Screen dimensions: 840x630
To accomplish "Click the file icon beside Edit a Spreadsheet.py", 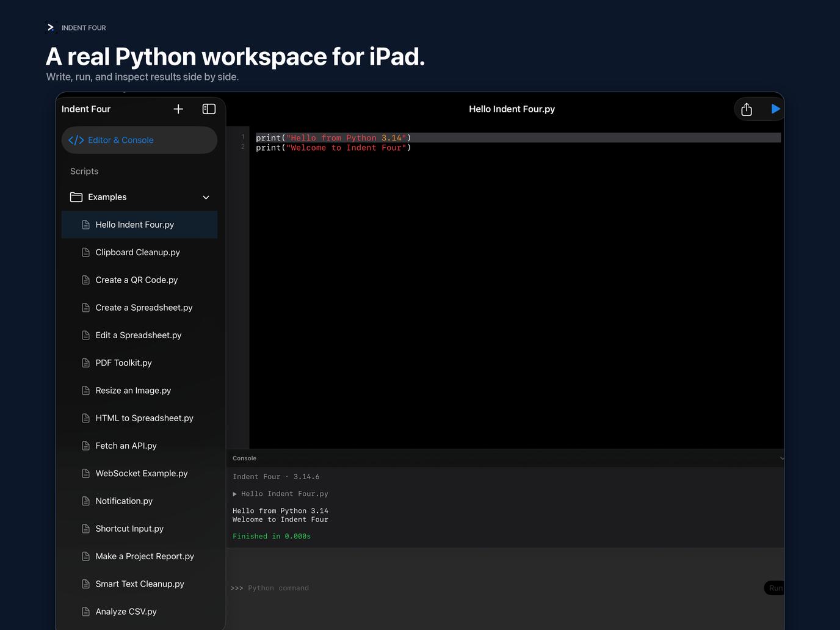I will point(85,335).
